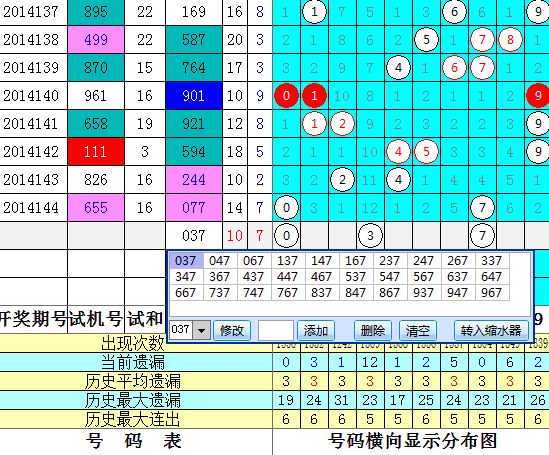Screen dimensions: 549x455
Task: Focus the empty input field beside 添加
Action: tap(276, 330)
